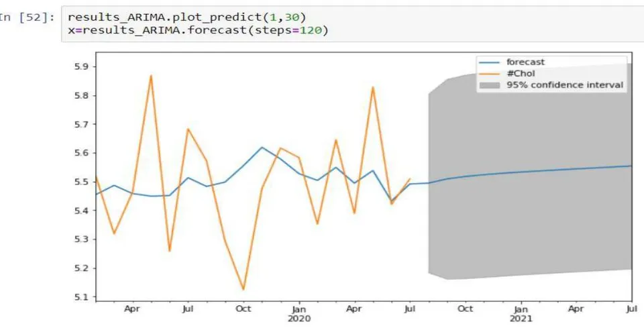Click the '95% confidence interval' legend label
This screenshot has width=644, height=332.
(x=565, y=85)
